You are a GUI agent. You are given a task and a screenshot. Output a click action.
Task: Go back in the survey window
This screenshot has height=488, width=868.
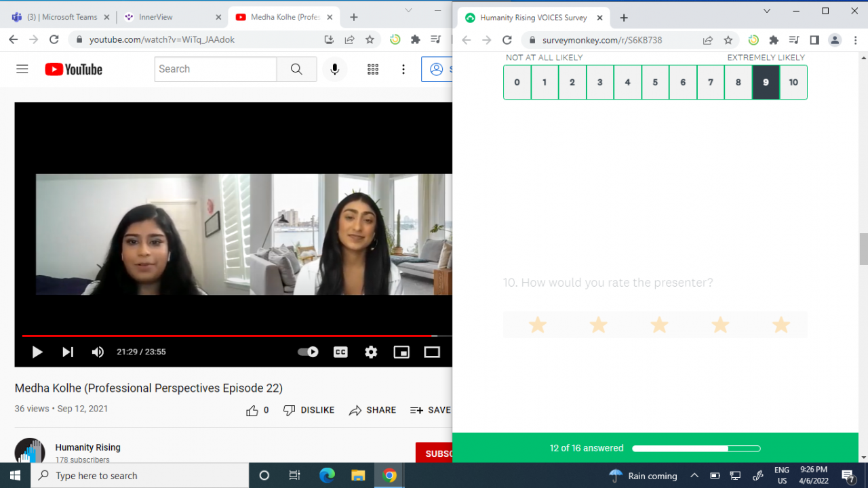pos(467,40)
